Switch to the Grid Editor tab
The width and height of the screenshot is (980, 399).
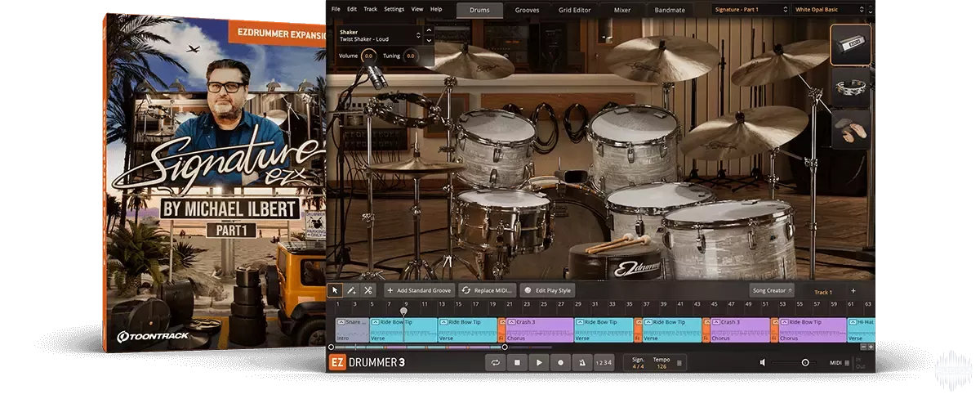click(576, 10)
